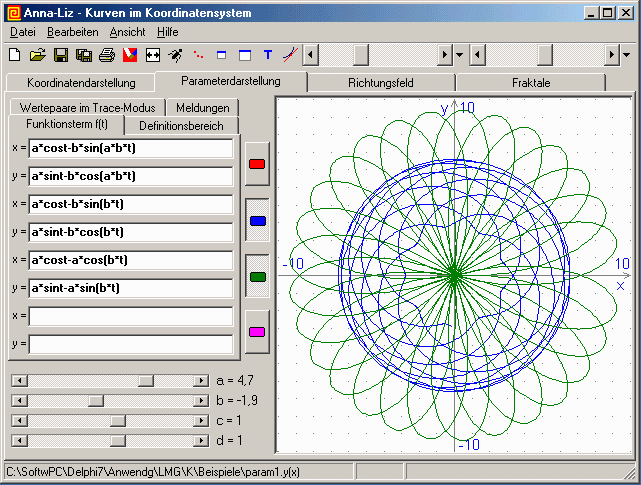The width and height of the screenshot is (641, 485).
Task: Click the New document icon
Action: 15,54
